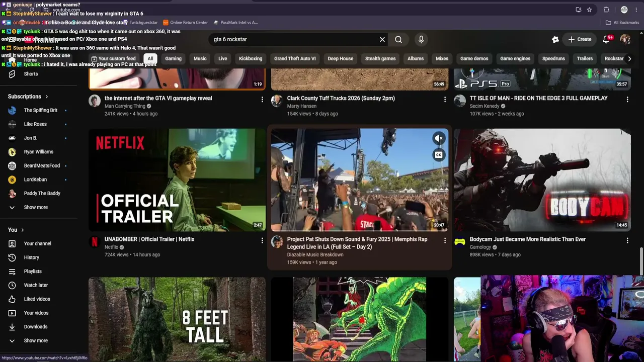Select the Speedruns filter chip
644x362 pixels.
553,59
